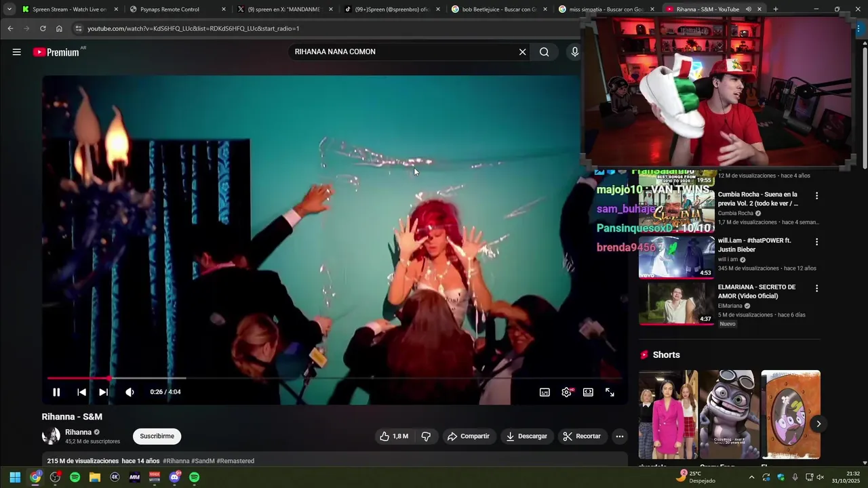The image size is (868, 488).
Task: Open the tab search dropdown arrow
Action: tap(9, 9)
